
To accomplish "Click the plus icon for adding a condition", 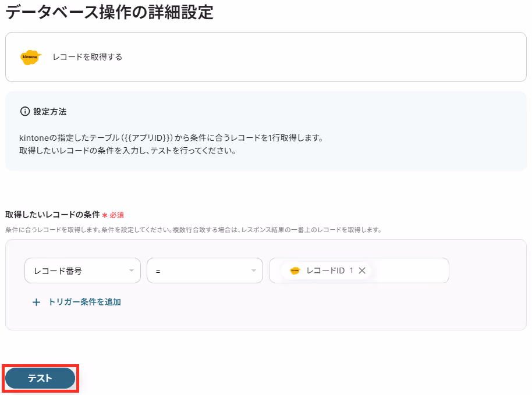I will tap(36, 302).
